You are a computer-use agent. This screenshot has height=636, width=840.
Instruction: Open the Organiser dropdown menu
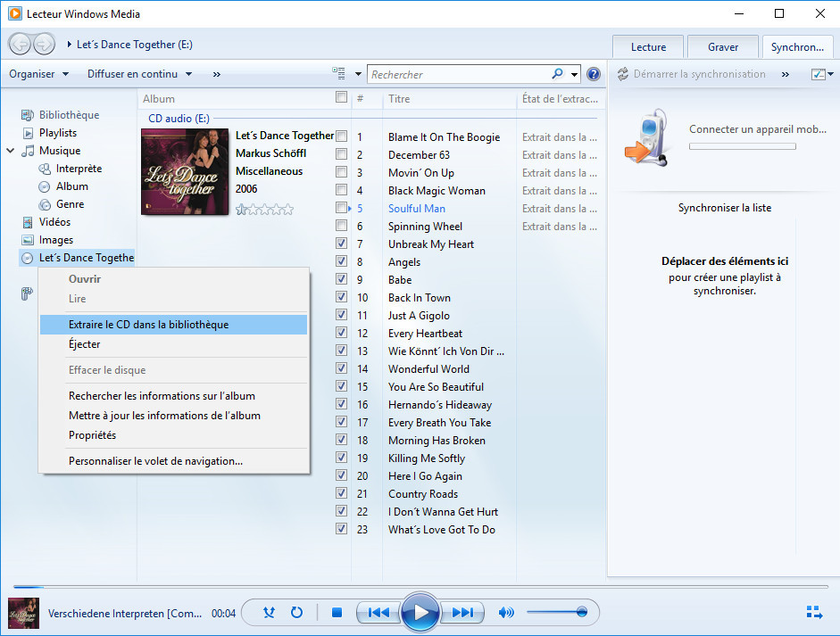click(38, 74)
